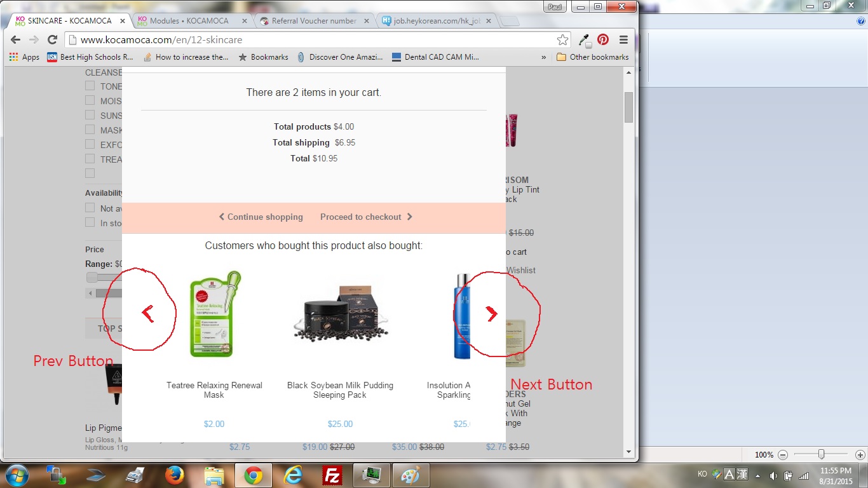Open the starred Bookmarks shortcut
Screen dimensions: 868x488
pos(263,57)
